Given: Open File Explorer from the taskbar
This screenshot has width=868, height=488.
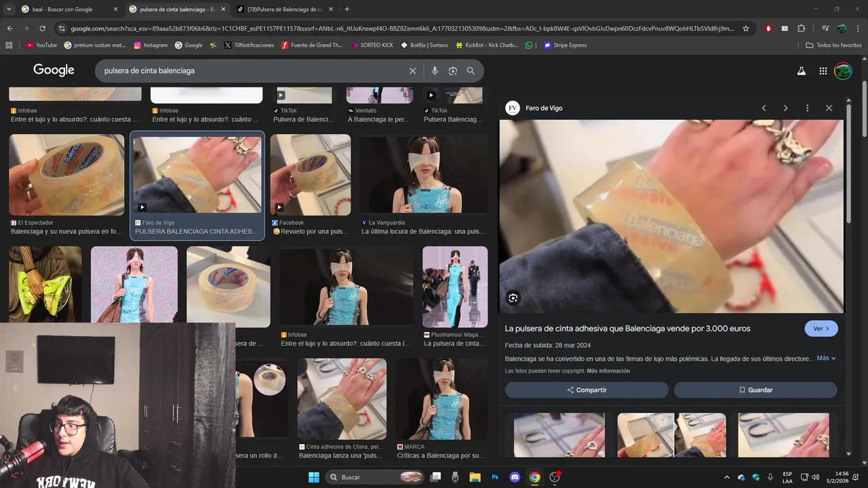Looking at the screenshot, I should (475, 477).
